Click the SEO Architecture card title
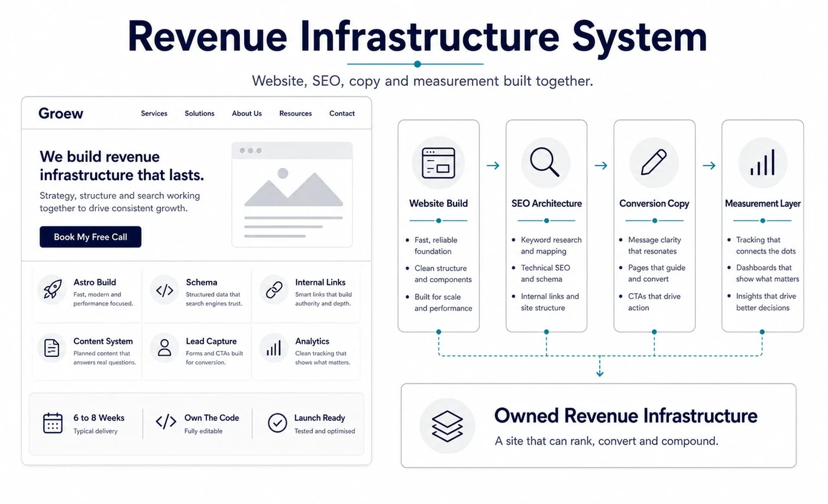Image resolution: width=828 pixels, height=504 pixels. click(546, 203)
